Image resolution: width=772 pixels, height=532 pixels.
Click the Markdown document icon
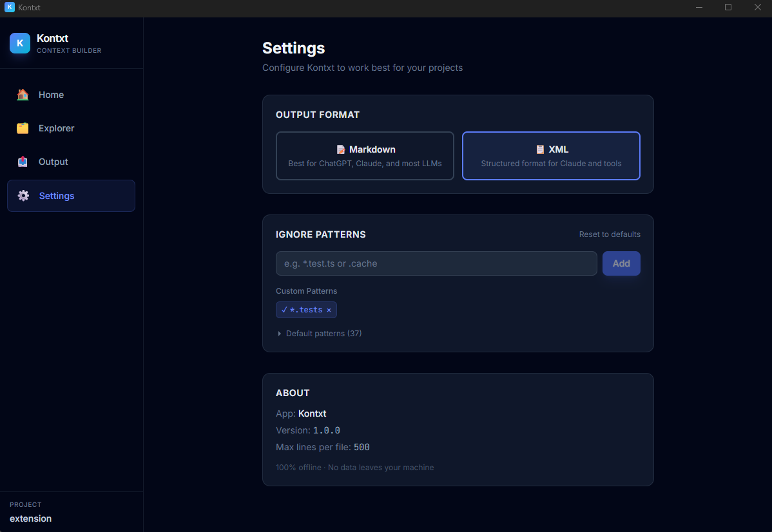pyautogui.click(x=341, y=149)
